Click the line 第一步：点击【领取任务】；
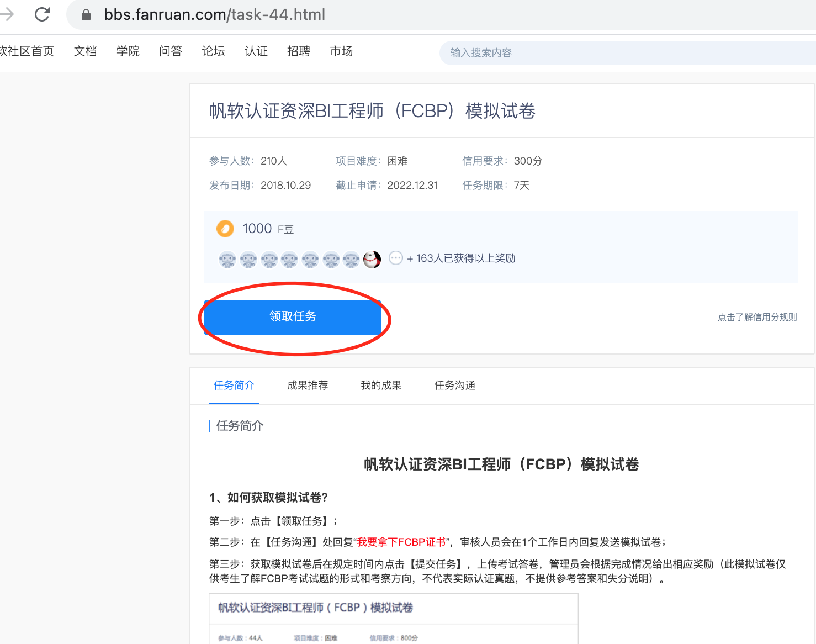The width and height of the screenshot is (816, 644). [x=274, y=521]
